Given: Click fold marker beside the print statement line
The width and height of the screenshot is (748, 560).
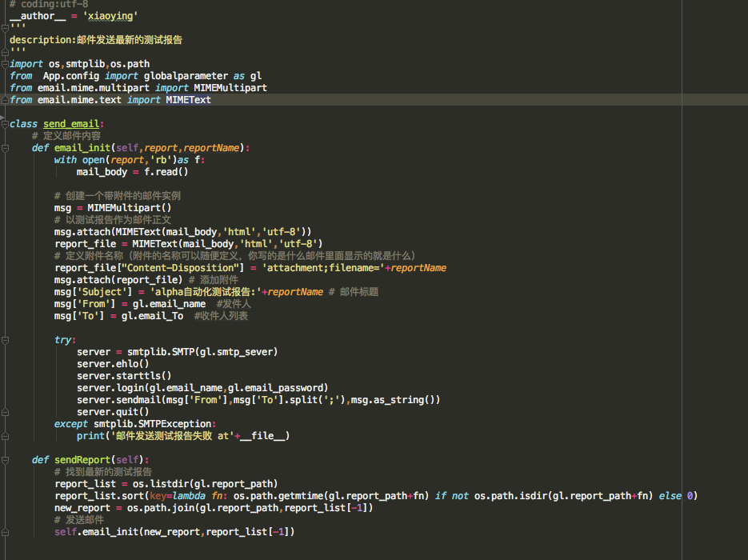Looking at the screenshot, I should (5, 436).
